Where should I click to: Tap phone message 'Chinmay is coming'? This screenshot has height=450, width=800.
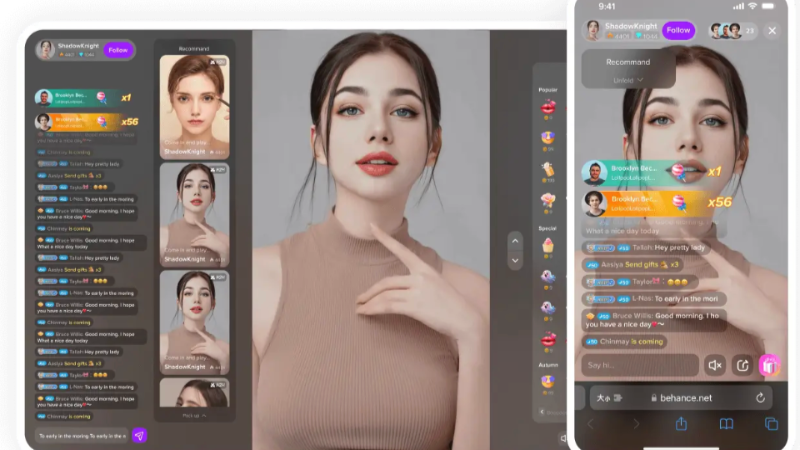[624, 341]
